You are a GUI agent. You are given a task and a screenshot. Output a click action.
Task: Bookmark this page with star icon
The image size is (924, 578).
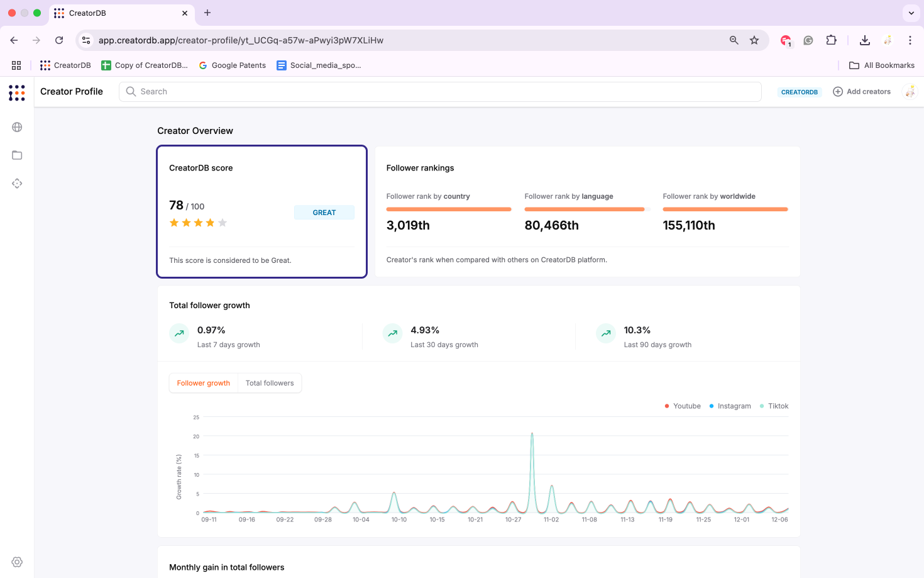point(754,40)
